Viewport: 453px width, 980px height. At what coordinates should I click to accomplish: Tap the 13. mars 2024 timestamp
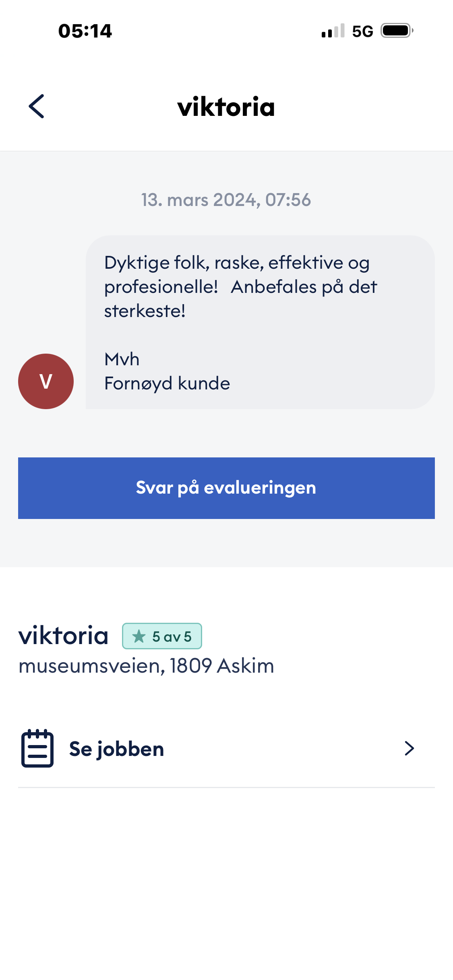pos(226,200)
